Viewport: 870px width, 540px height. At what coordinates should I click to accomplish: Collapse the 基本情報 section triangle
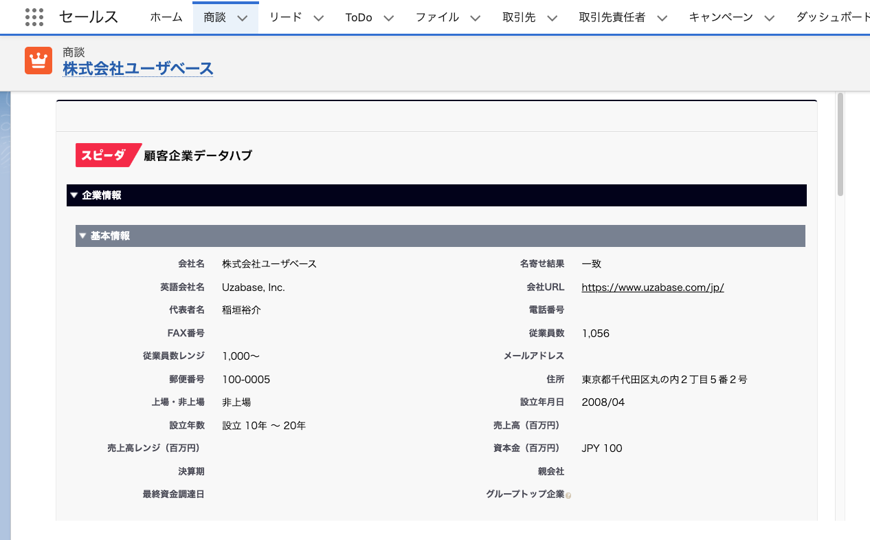tap(82, 236)
